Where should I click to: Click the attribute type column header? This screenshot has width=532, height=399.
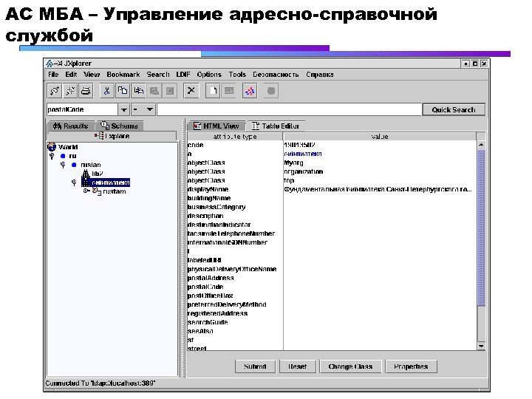(235, 137)
